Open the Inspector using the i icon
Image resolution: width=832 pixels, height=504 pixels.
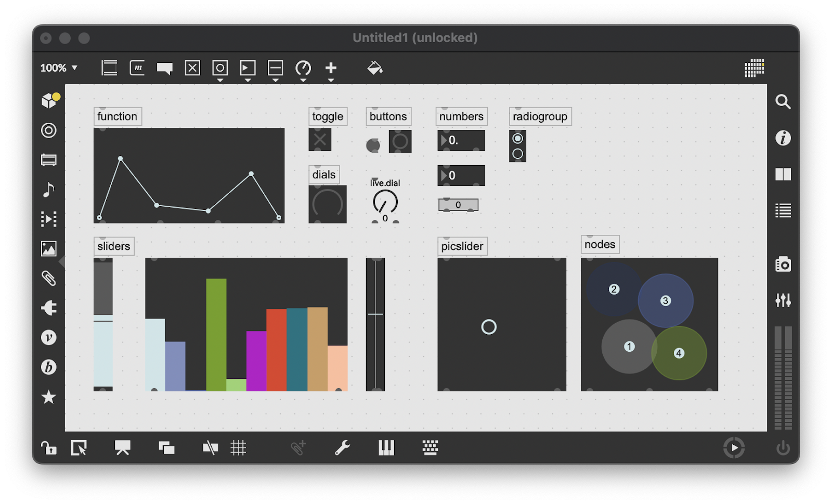[784, 138]
